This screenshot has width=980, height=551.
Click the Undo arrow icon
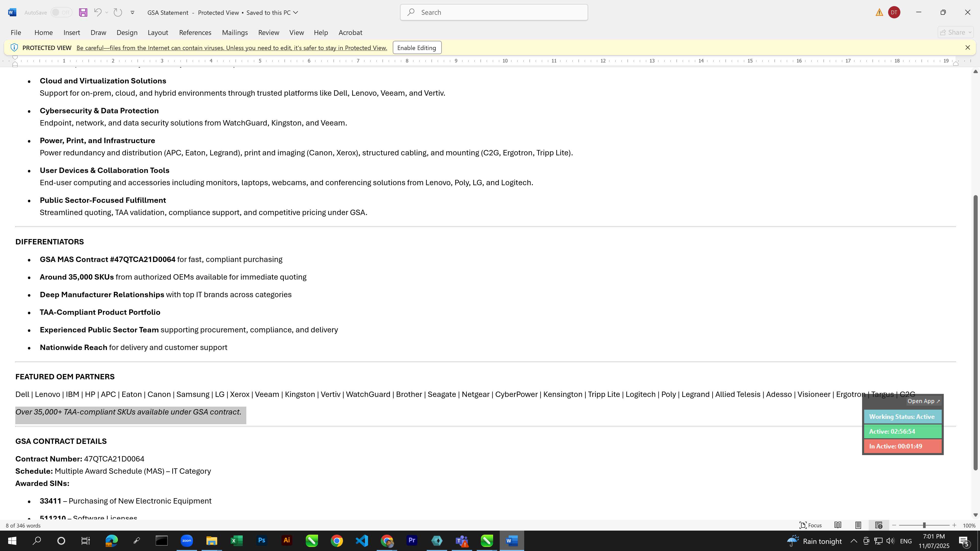coord(97,12)
